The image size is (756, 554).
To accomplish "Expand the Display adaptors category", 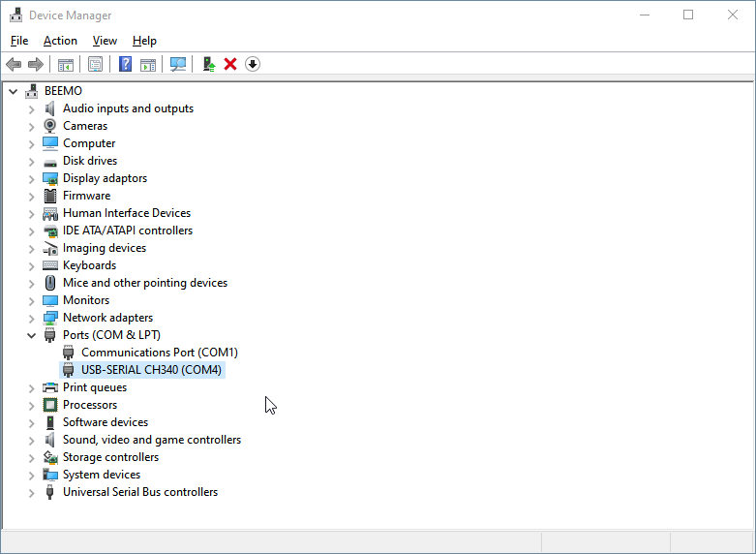I will pos(31,178).
